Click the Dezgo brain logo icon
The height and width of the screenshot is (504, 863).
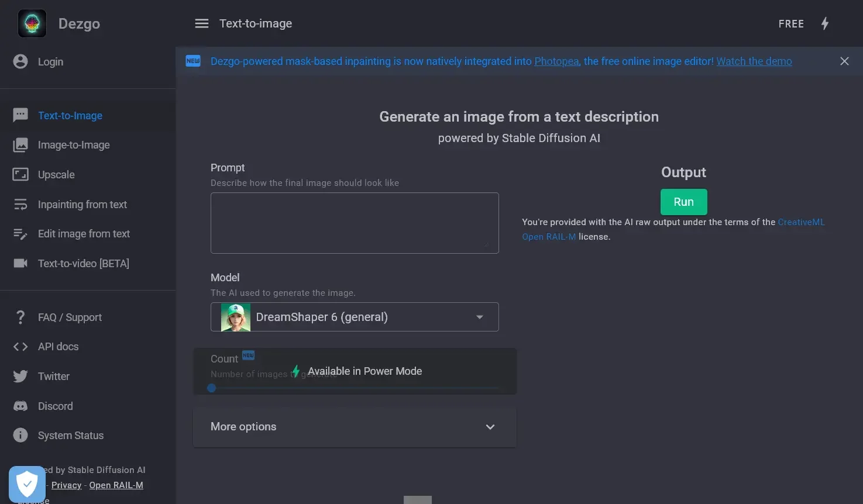32,24
